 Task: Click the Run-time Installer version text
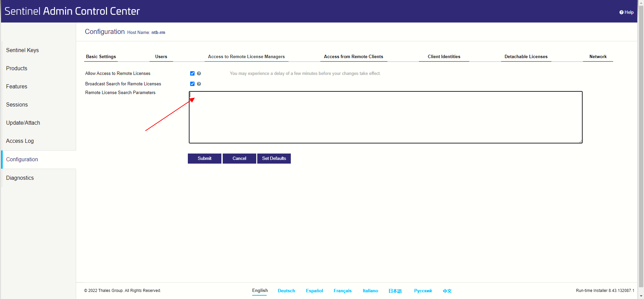(x=605, y=291)
